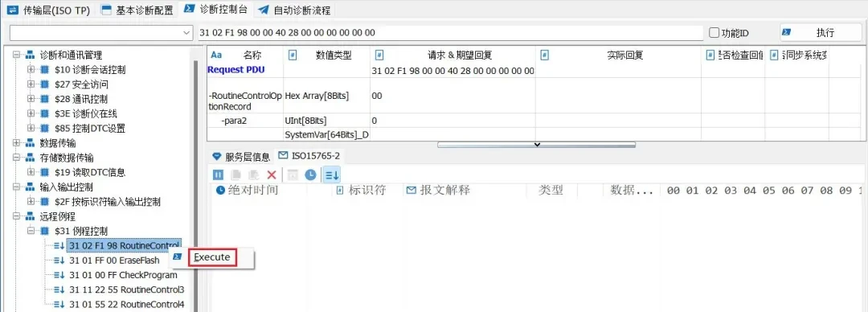This screenshot has width=868, height=312.
Task: Click the 类型 column header
Action: click(551, 190)
